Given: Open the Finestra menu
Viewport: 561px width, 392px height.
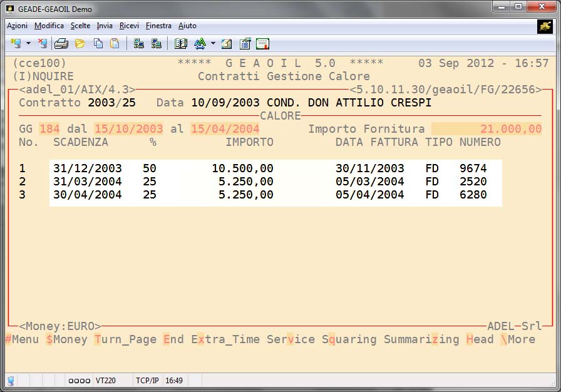Looking at the screenshot, I should [x=158, y=26].
